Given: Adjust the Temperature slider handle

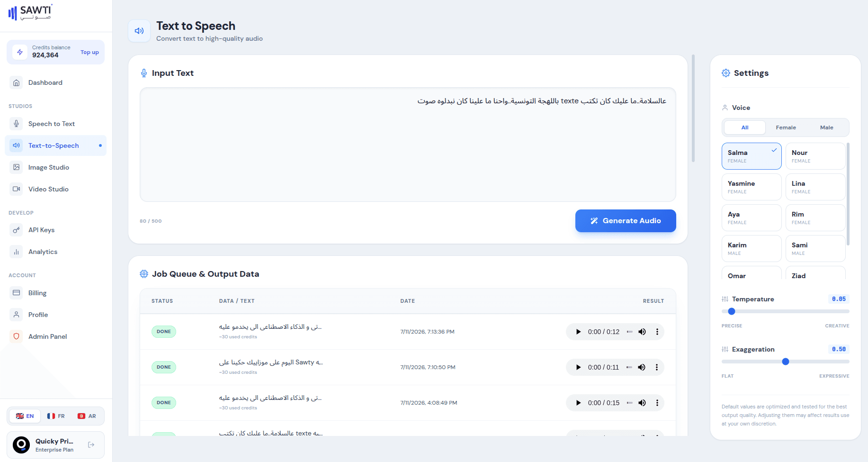Looking at the screenshot, I should pos(732,311).
